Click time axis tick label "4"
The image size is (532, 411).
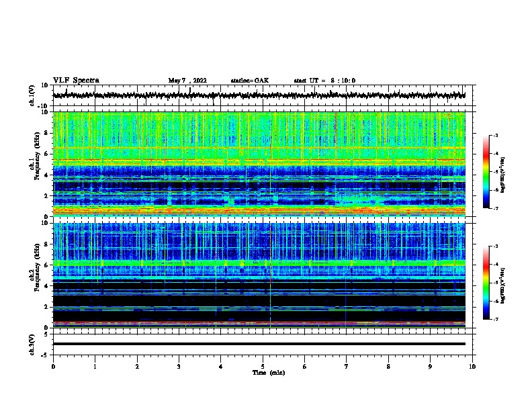[x=221, y=367]
